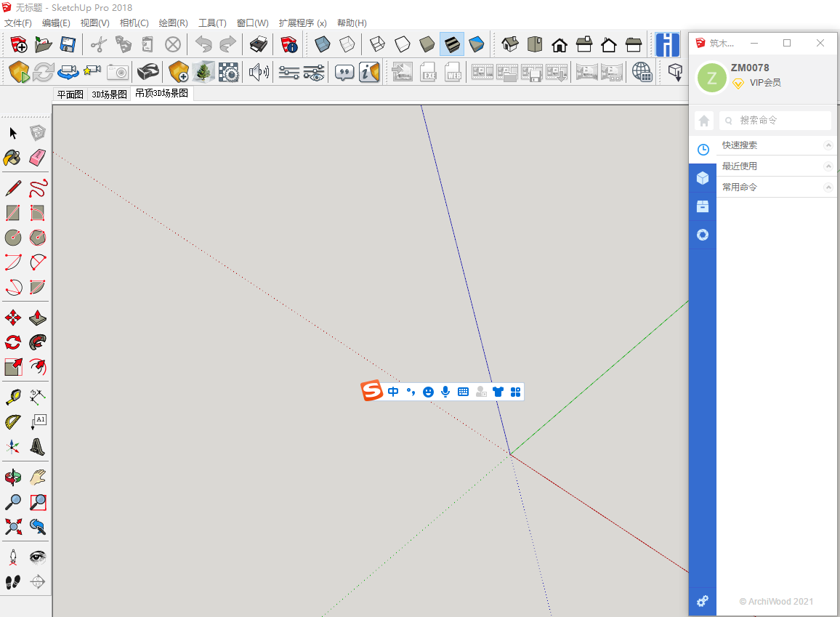
Task: Open Sogou toolbox grid icon
Action: (515, 392)
